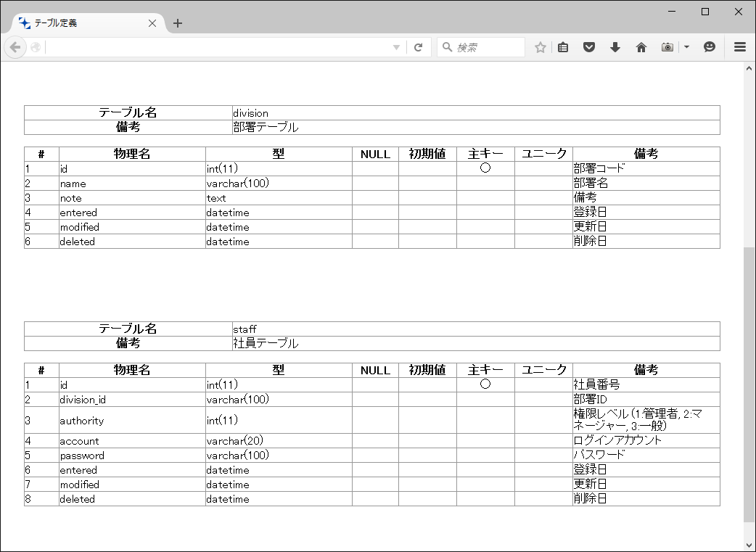
Task: Open the downloads arrow icon
Action: tap(615, 47)
